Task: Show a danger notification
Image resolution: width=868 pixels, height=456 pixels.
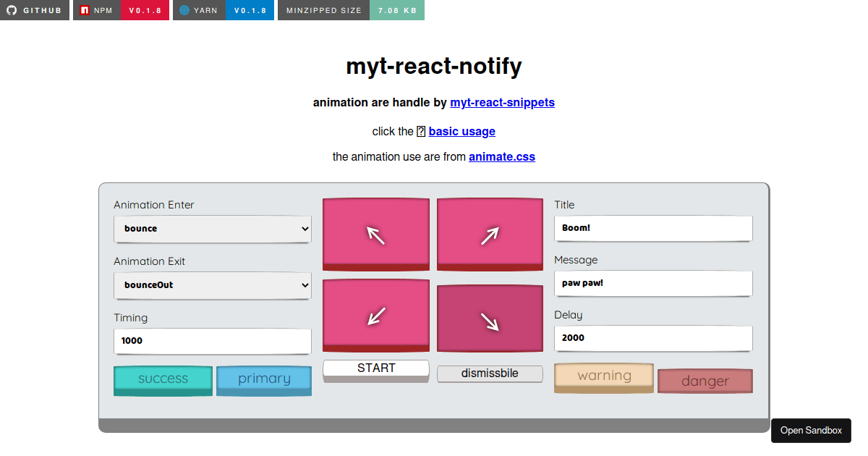Action: point(705,381)
